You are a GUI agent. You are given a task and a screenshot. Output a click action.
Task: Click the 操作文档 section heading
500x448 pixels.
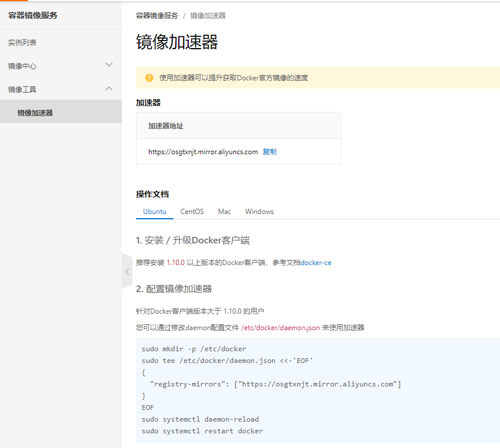tap(152, 194)
